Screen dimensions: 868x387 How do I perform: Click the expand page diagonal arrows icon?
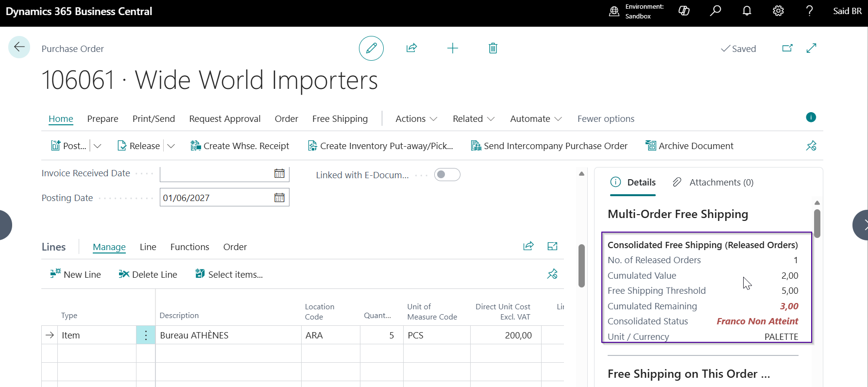click(x=811, y=48)
